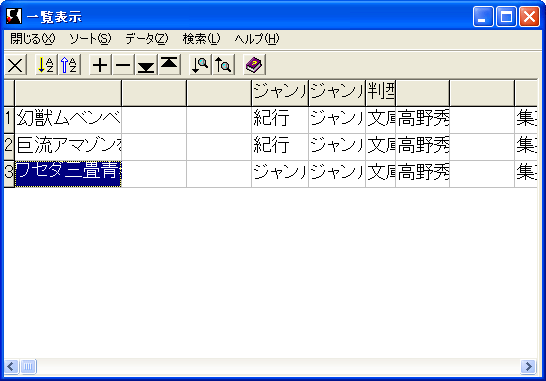Search upward with magnifier arrow icon
Screen dimensions: 546x381
[x=224, y=65]
